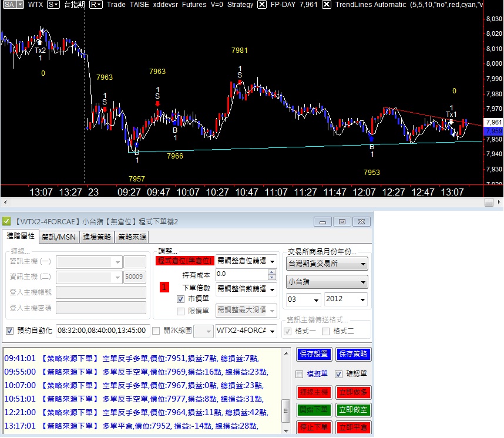504x438 pixels.
Task: Increase 持有成本 with up stepper arrow
Action: click(272, 272)
